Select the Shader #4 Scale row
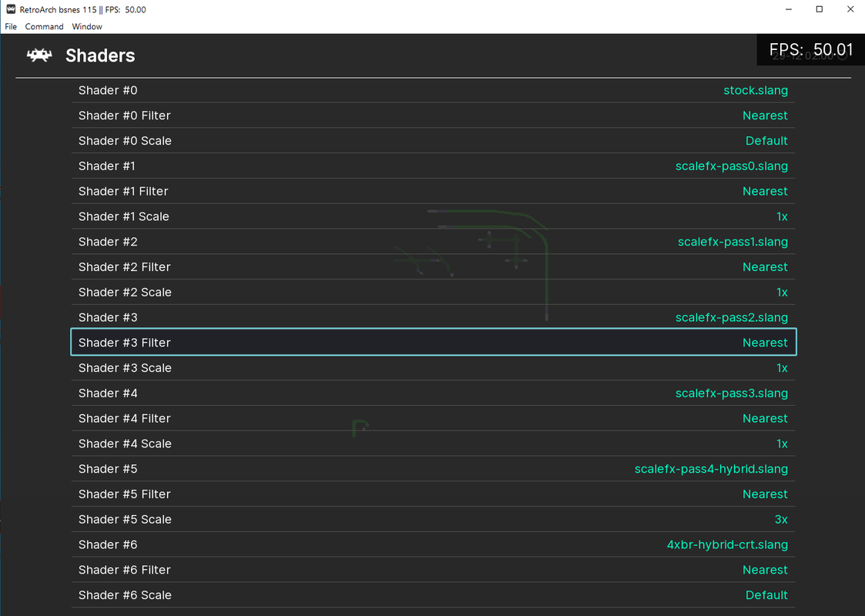Screen dimensions: 865x616 coord(433,444)
